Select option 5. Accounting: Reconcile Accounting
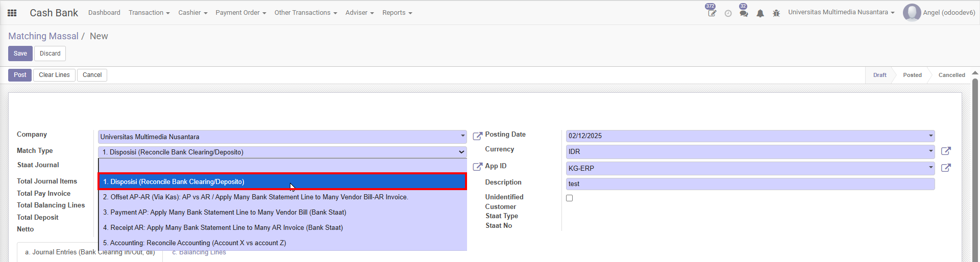Viewport: 980px width, 262px height. coord(194,243)
